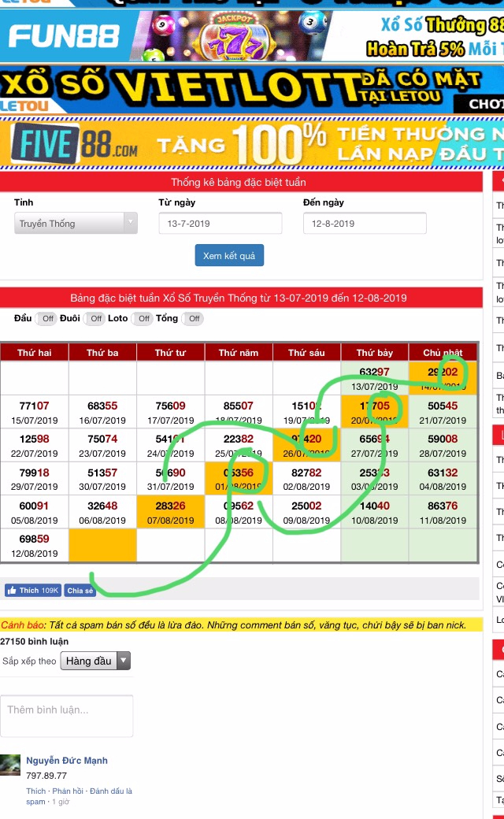
Task: Click result 77107 dated 15/07/2019
Action: [35, 406]
